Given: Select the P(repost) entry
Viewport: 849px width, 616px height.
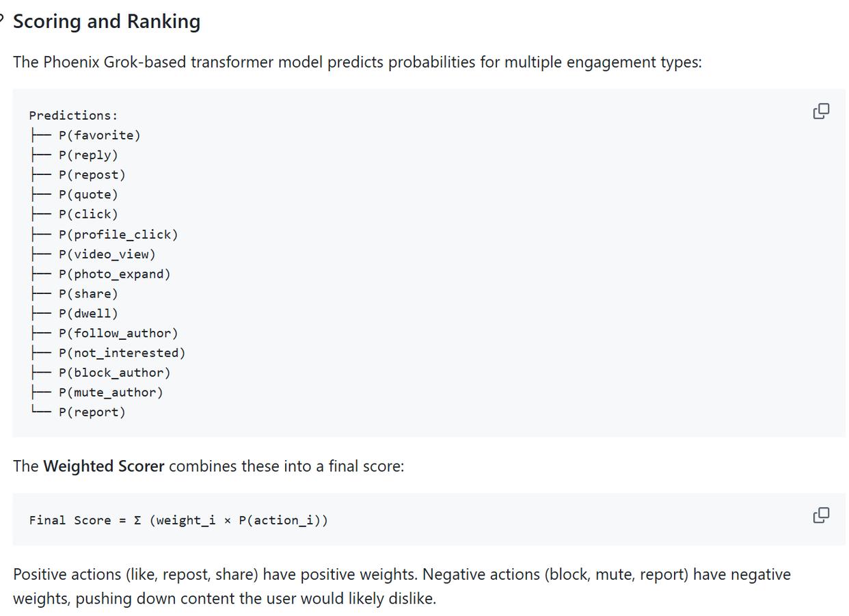Looking at the screenshot, I should pos(92,175).
